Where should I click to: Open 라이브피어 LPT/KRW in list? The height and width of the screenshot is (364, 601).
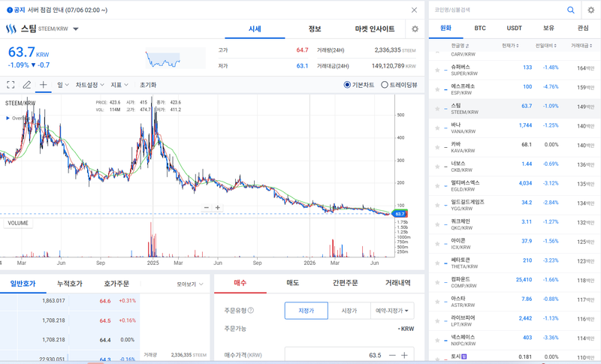(x=515, y=320)
